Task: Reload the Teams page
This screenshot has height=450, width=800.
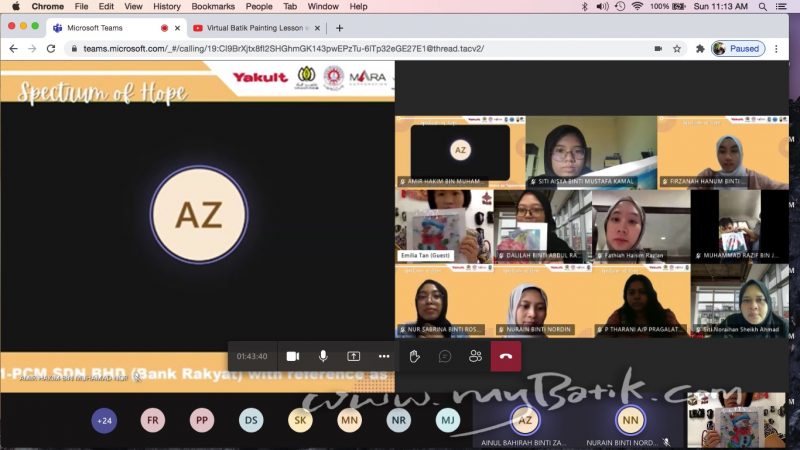Action: pos(50,48)
